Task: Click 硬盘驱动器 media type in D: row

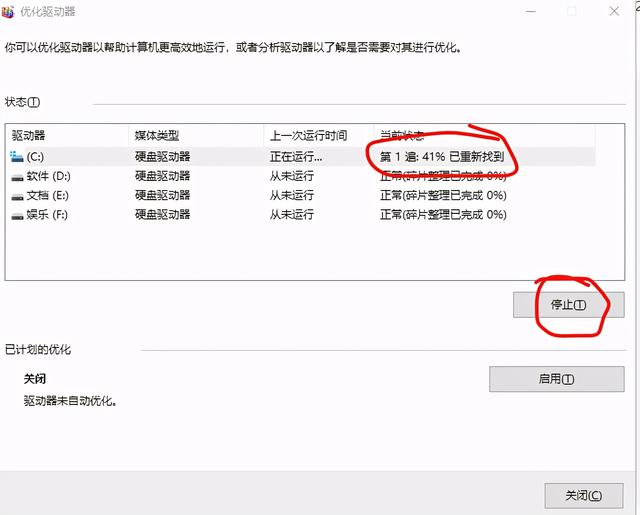Action: tap(162, 176)
